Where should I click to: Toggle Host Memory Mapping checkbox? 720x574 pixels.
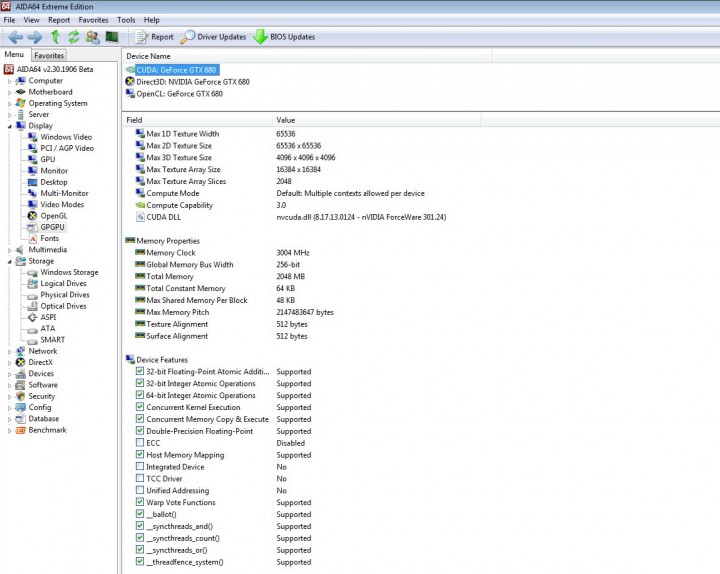(x=140, y=455)
